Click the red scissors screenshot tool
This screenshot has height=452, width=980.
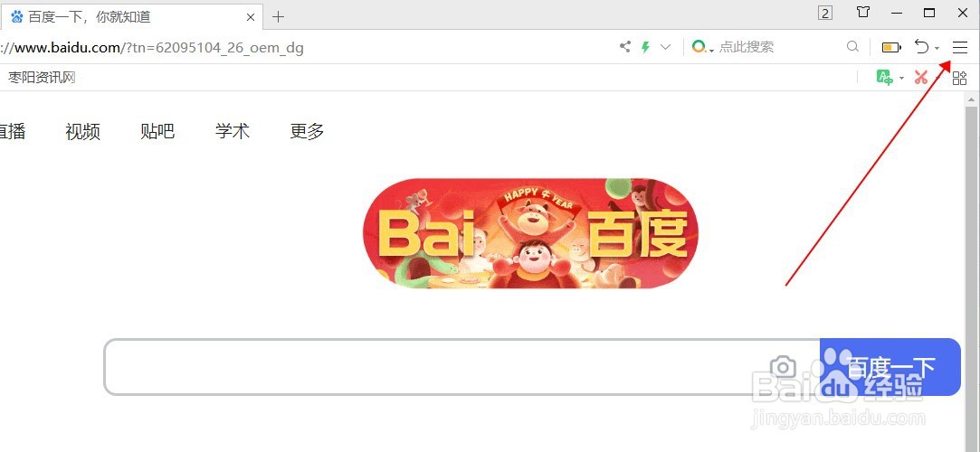(x=920, y=78)
